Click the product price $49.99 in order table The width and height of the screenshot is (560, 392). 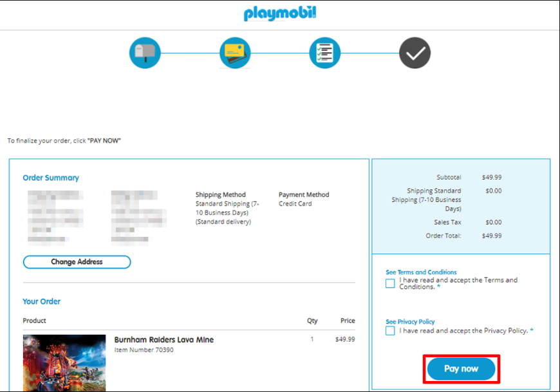[x=345, y=339]
